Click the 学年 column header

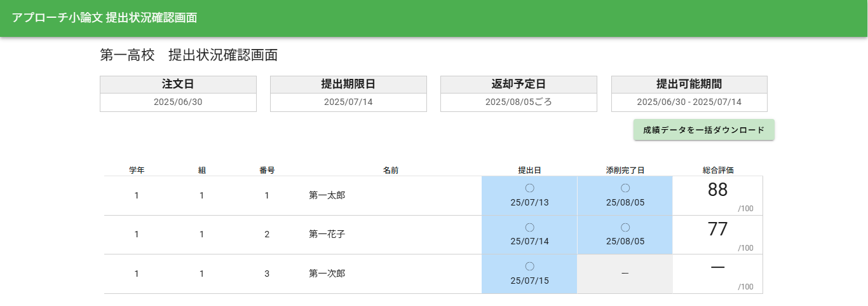point(137,170)
